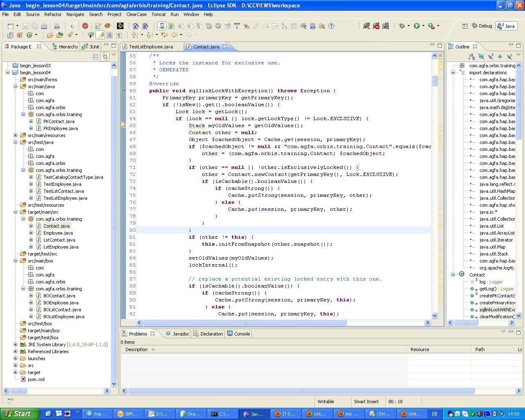Image resolution: width=525 pixels, height=420 pixels.
Task: Click the Debug bug icon in toolbar
Action: tap(402, 26)
